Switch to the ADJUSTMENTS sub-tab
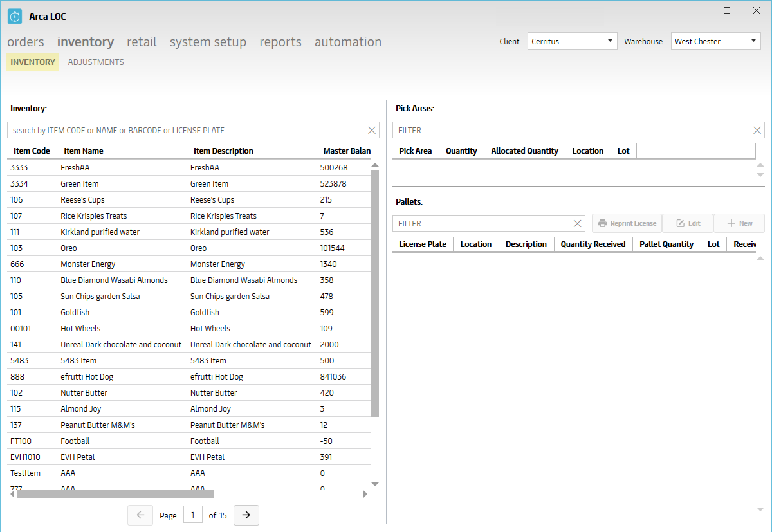This screenshot has width=772, height=532. coord(96,62)
